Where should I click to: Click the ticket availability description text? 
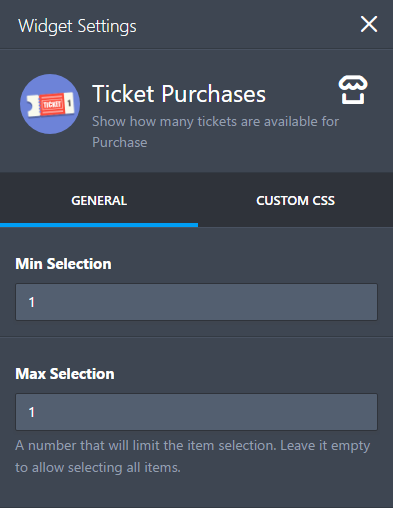pos(215,132)
